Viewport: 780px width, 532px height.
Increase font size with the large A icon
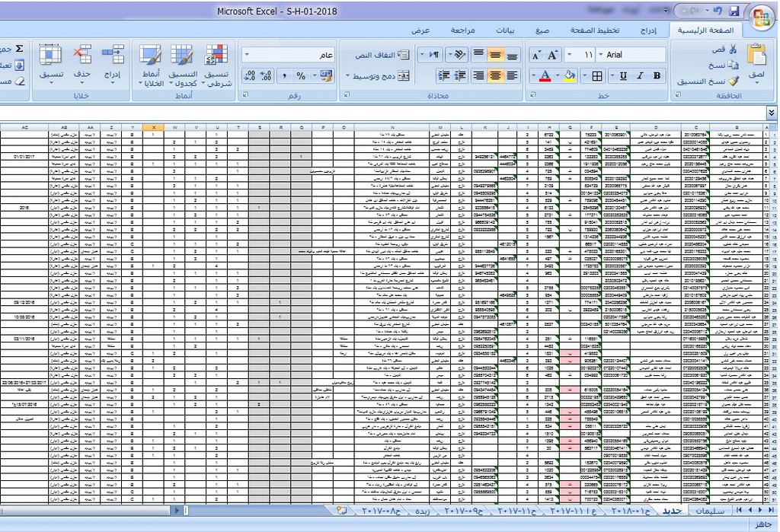pos(553,55)
